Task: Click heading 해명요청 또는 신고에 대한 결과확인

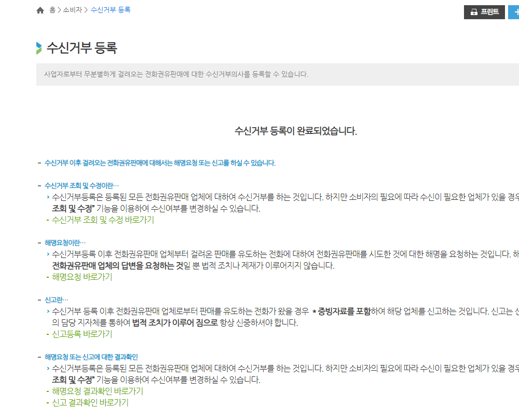Action: (91, 357)
